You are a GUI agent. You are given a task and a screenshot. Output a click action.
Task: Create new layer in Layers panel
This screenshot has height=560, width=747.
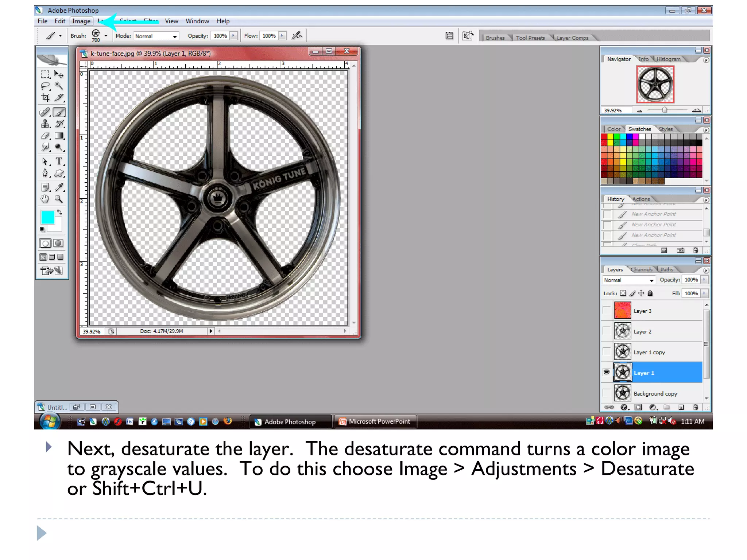[681, 407]
